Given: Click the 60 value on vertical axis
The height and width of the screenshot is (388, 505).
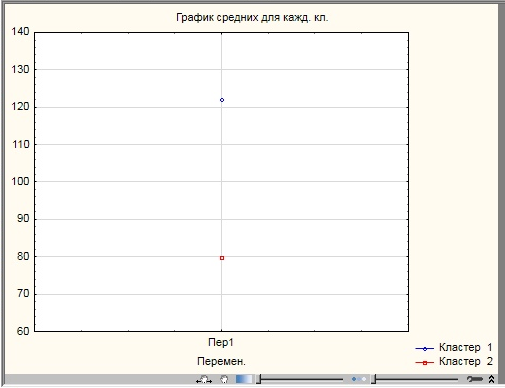Looking at the screenshot, I should click(x=23, y=331).
